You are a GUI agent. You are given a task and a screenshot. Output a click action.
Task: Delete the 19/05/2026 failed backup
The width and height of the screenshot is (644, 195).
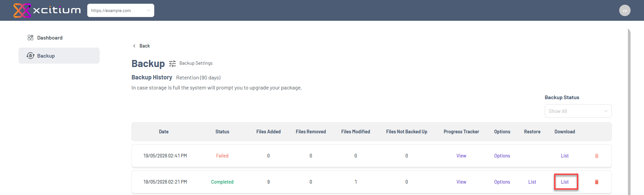596,156
